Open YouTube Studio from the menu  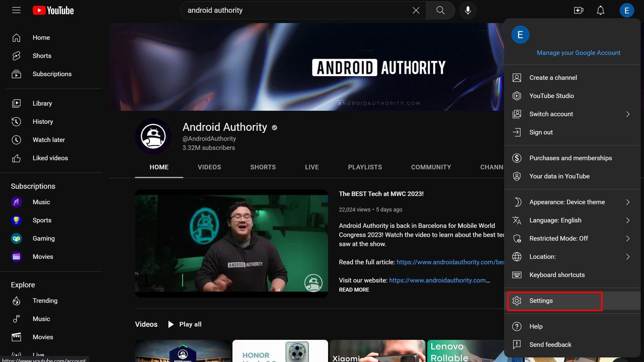click(x=572, y=96)
